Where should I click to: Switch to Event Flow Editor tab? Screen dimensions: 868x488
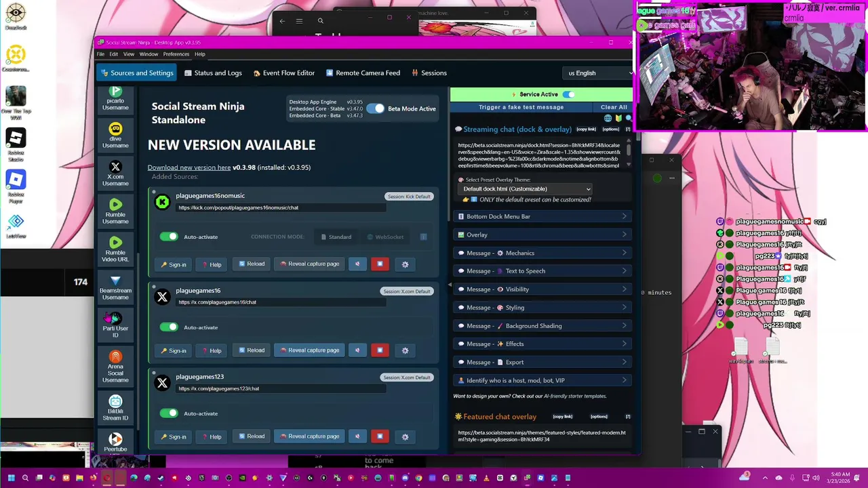(284, 73)
